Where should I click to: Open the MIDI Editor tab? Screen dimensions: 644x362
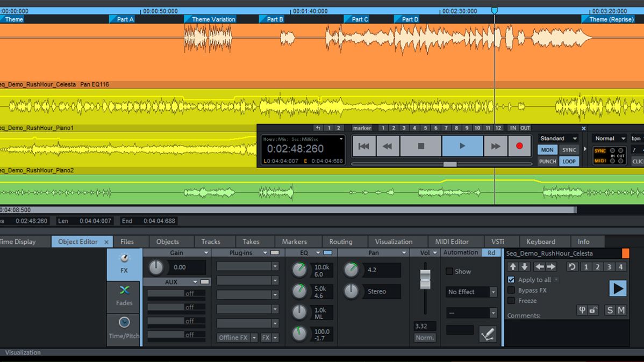452,242
